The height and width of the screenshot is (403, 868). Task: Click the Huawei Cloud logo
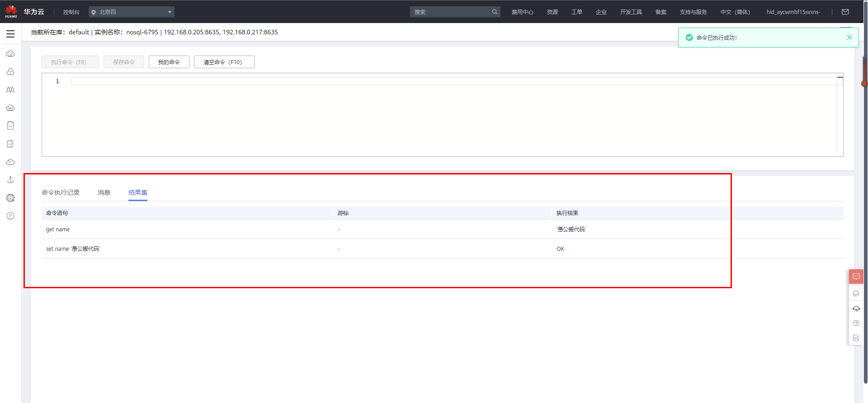pyautogui.click(x=11, y=12)
